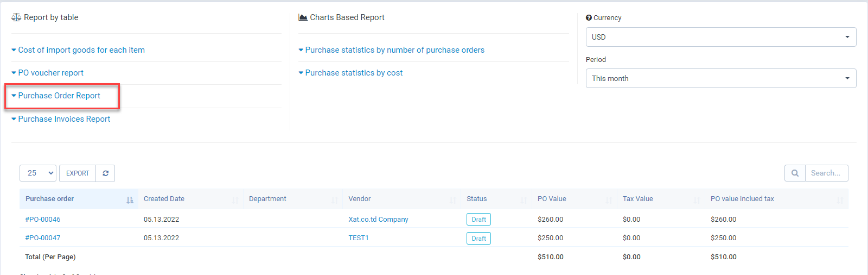Click sort icon on PO Value column

click(609, 200)
